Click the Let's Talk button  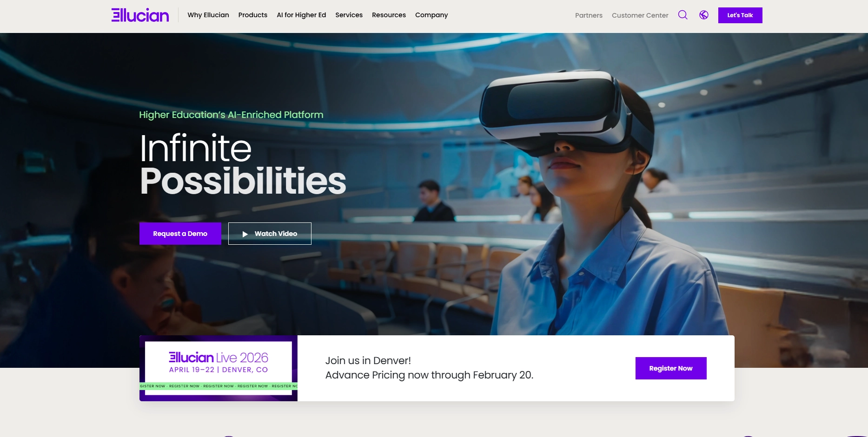click(x=740, y=15)
